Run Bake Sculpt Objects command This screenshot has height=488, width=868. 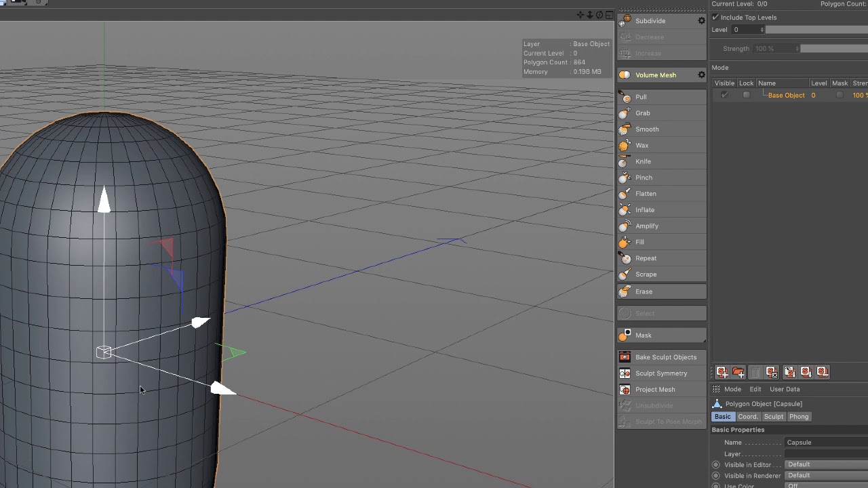pyautogui.click(x=662, y=357)
